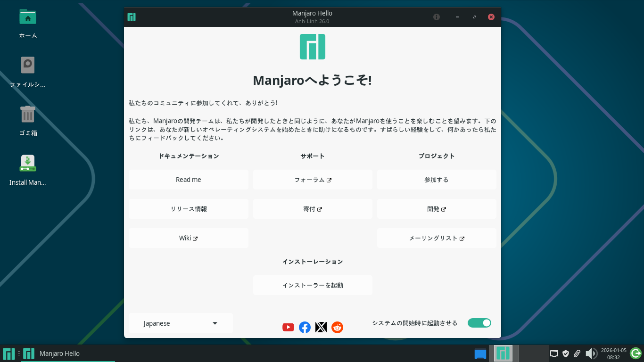
Task: Open the 寄付 donate link
Action: (313, 209)
